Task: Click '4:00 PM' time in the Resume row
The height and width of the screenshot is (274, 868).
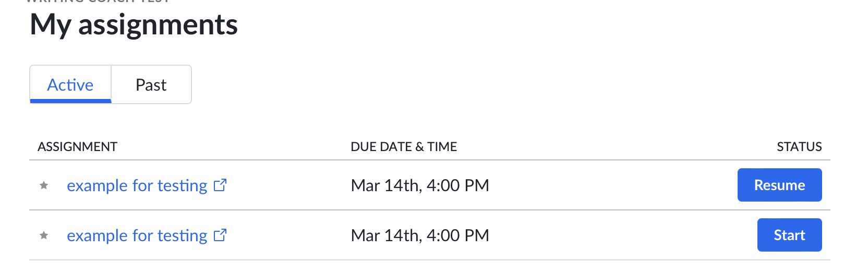Action: coord(457,185)
